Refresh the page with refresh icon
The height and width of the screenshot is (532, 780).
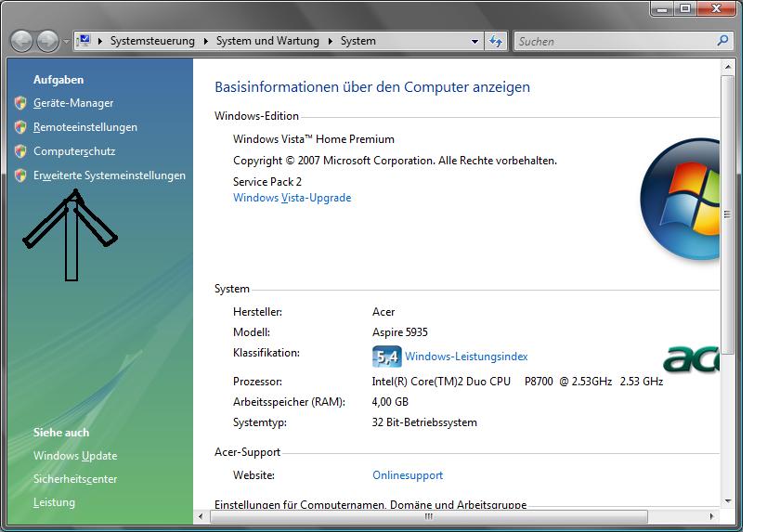(496, 41)
